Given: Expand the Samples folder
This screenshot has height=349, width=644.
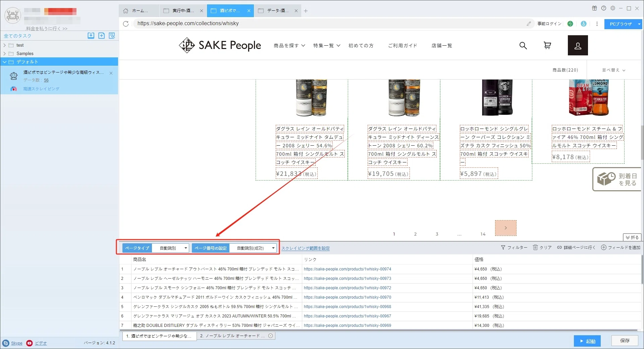Looking at the screenshot, I should pos(5,54).
